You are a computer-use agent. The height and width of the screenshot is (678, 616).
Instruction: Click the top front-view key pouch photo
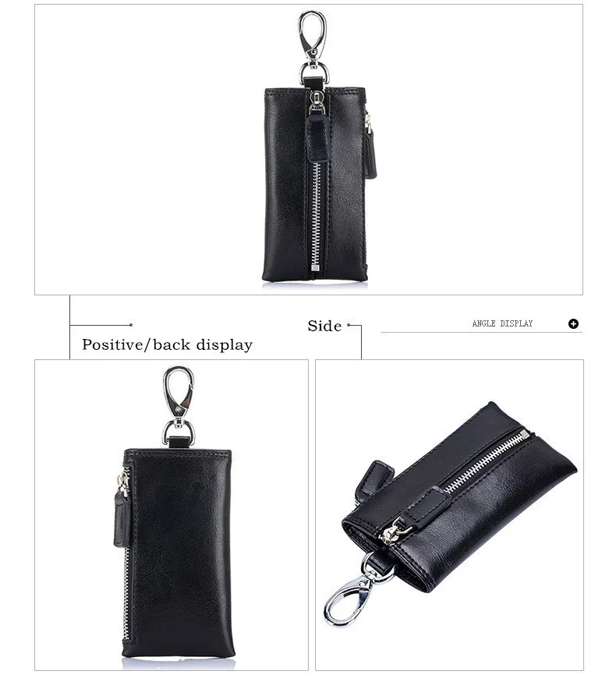pyautogui.click(x=309, y=150)
